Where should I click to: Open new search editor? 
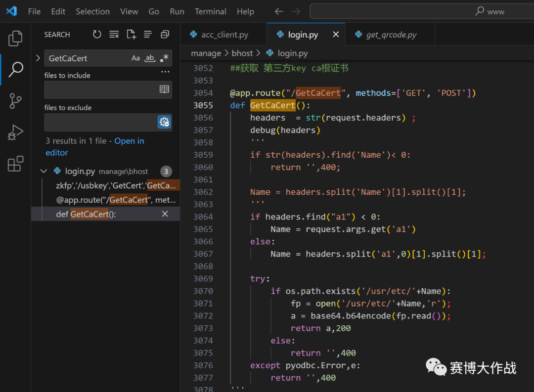131,35
